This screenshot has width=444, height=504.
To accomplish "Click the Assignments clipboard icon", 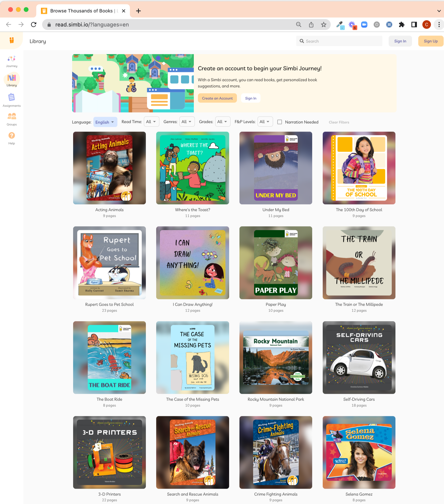I will point(12,97).
